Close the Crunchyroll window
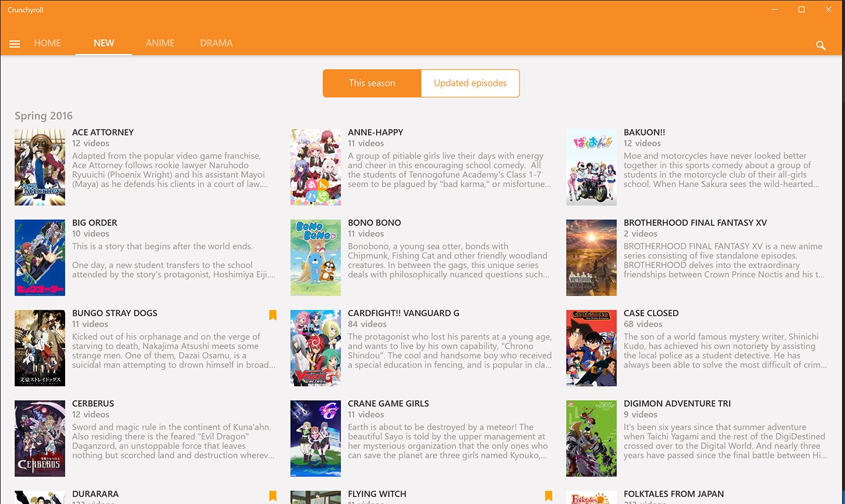845x504 pixels. click(829, 9)
